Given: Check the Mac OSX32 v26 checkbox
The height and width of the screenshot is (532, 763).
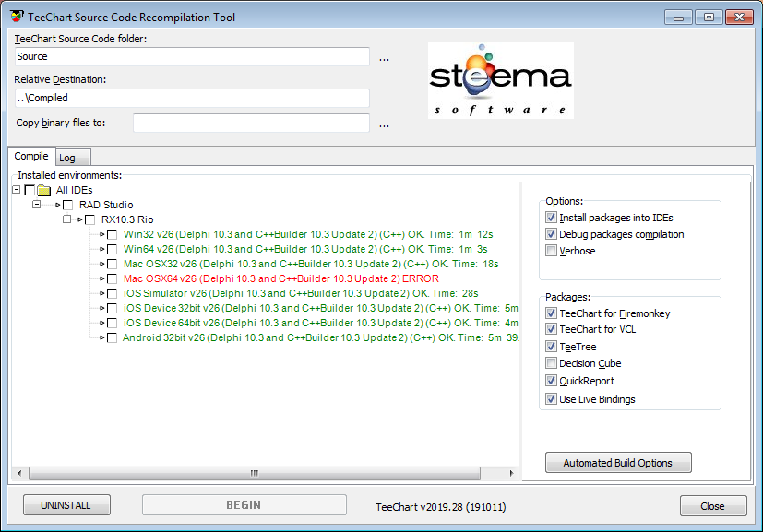Looking at the screenshot, I should [112, 264].
